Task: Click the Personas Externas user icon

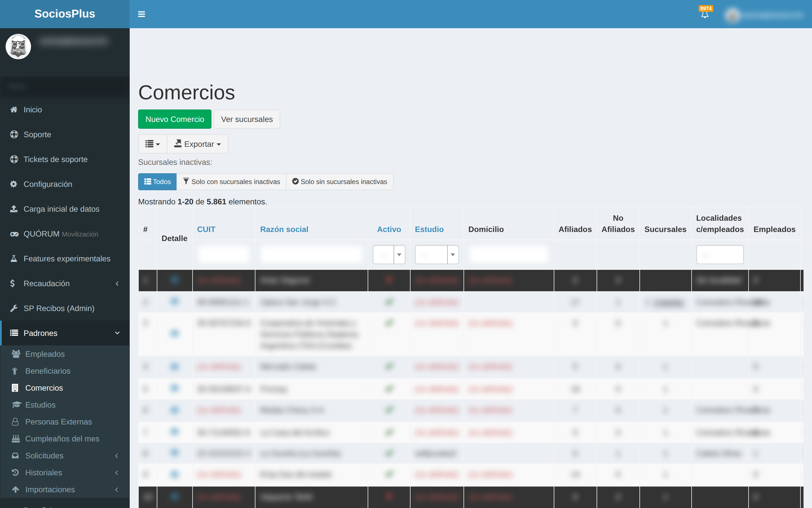Action: click(15, 422)
